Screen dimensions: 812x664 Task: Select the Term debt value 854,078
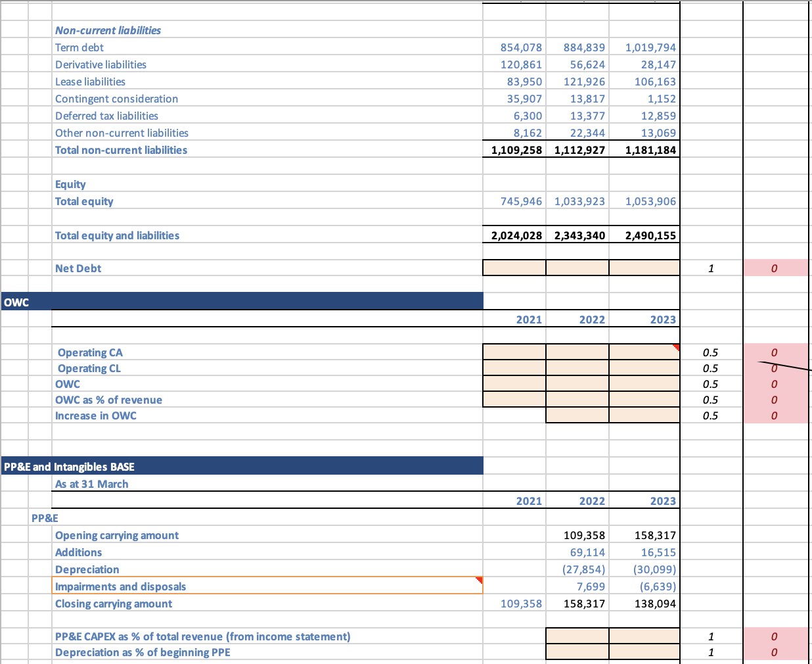[x=524, y=47]
